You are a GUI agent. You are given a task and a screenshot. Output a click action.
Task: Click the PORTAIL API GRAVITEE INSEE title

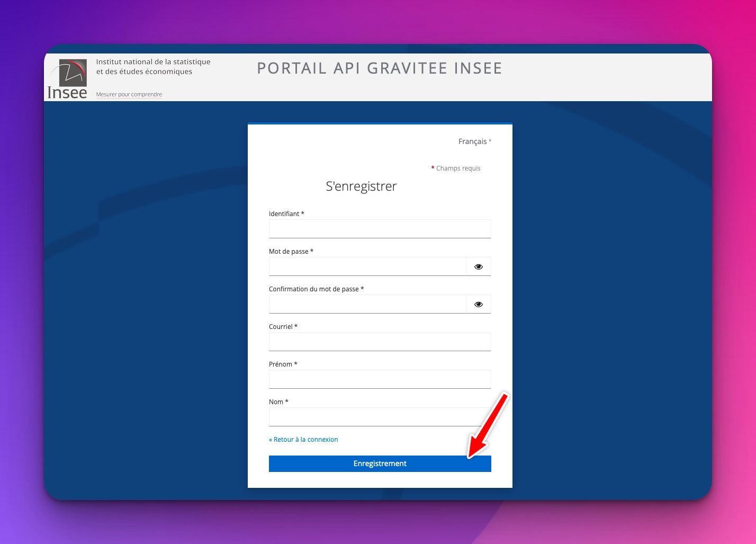coord(380,68)
